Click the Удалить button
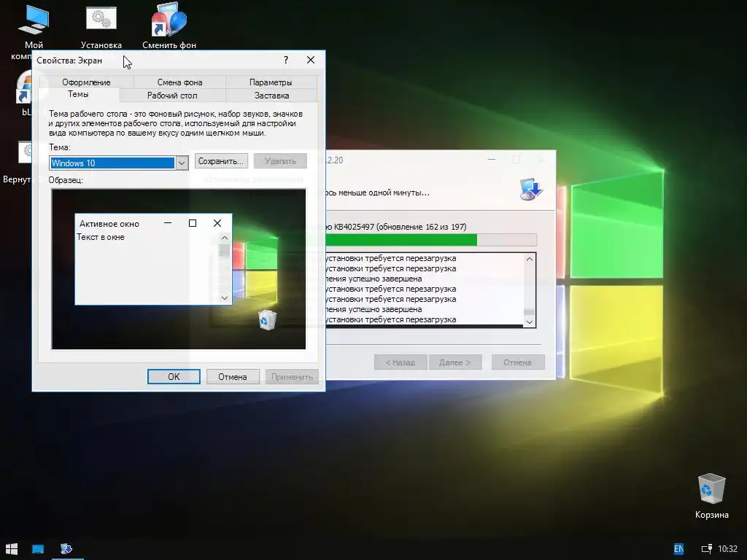This screenshot has height=560, width=747. 280,161
